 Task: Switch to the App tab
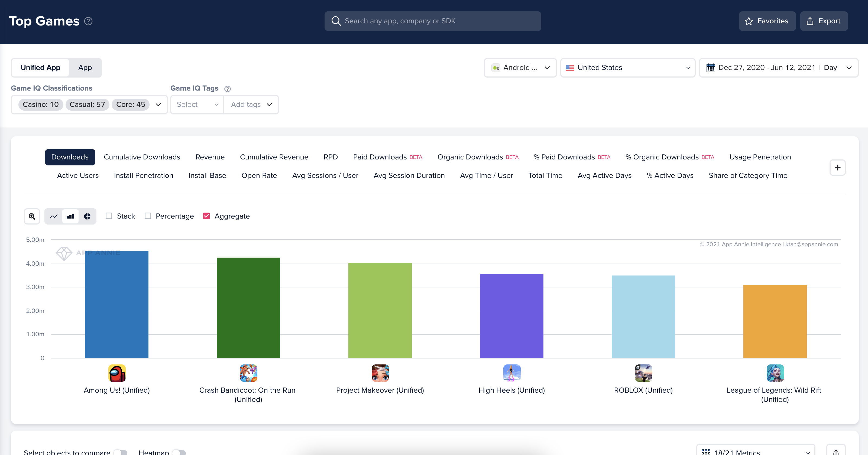tap(85, 68)
